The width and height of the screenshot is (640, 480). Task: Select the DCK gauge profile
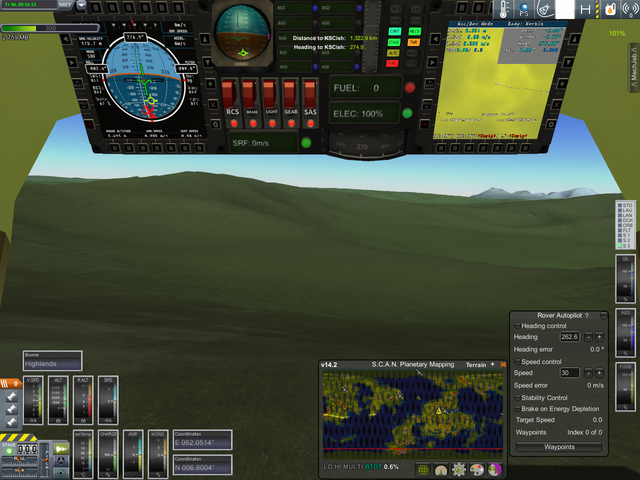click(x=625, y=220)
